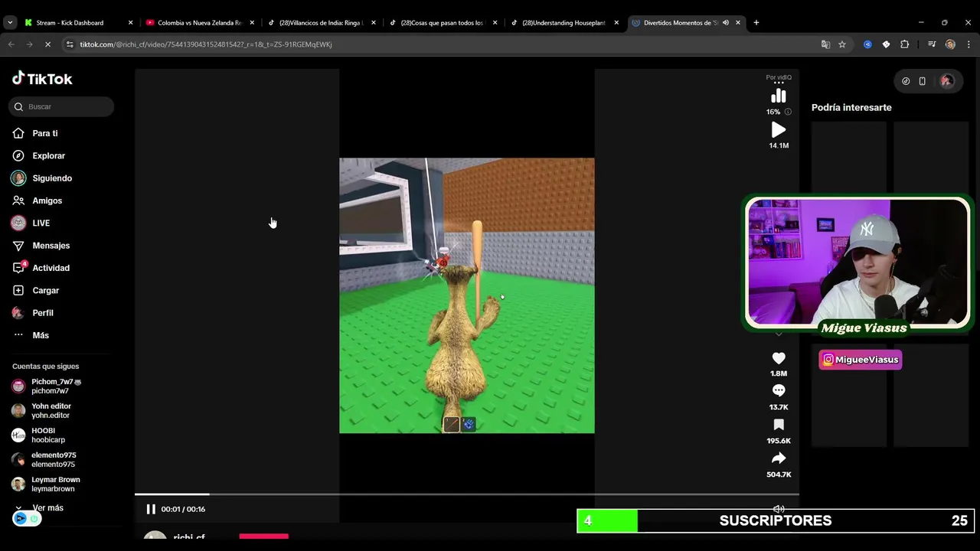Open the TikTok profile avatar menu
Viewport: 980px width, 551px height.
click(947, 81)
